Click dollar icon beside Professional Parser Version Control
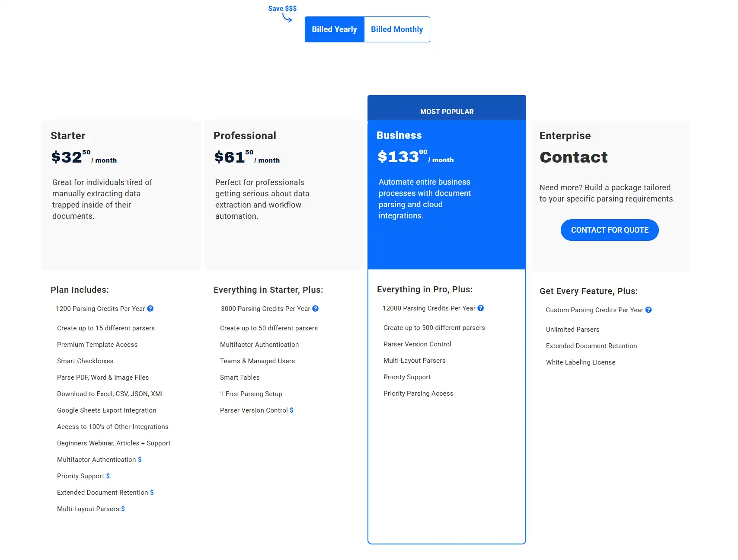738x560 pixels. click(291, 410)
